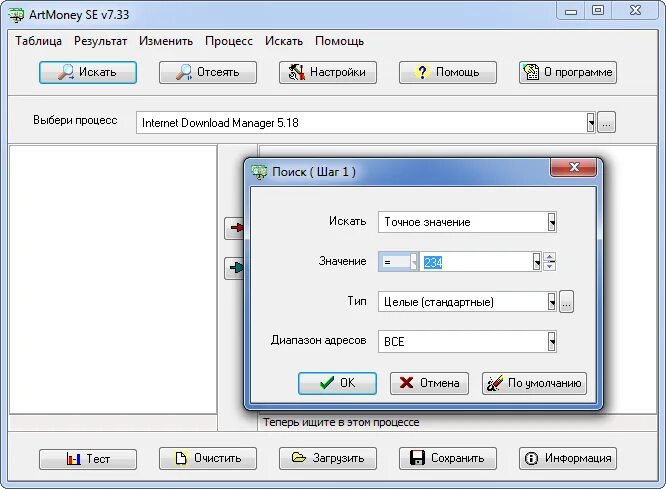Click the Загрузить load button
Image resolution: width=666 pixels, height=489 pixels.
pos(327,458)
